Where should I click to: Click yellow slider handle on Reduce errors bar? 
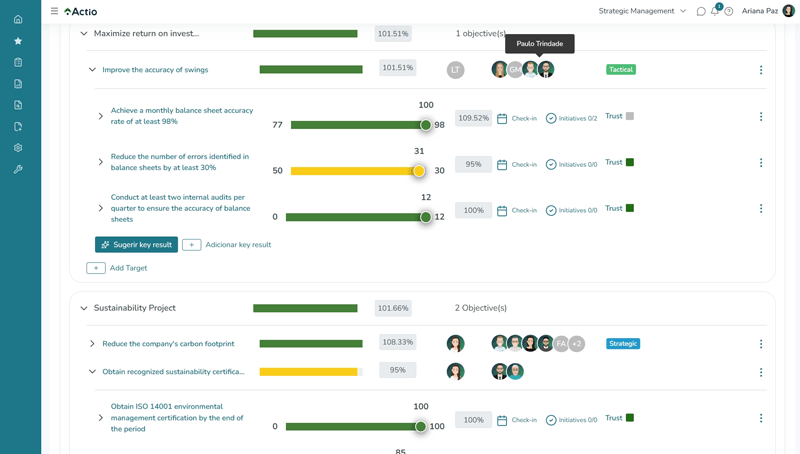(x=419, y=171)
